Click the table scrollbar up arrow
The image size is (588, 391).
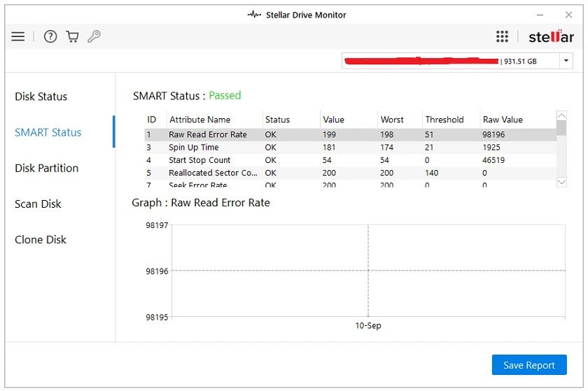click(561, 115)
